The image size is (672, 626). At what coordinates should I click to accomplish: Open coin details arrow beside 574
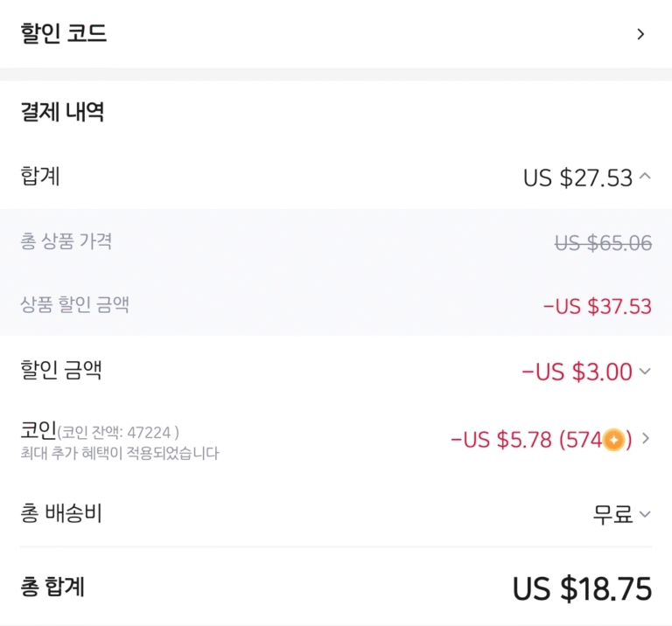tap(646, 438)
